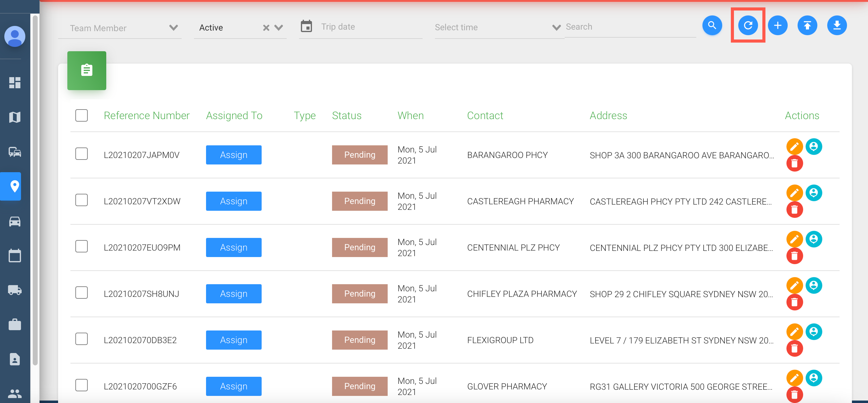Click the Trip date calendar icon
Screen dimensions: 868x403
pos(306,26)
